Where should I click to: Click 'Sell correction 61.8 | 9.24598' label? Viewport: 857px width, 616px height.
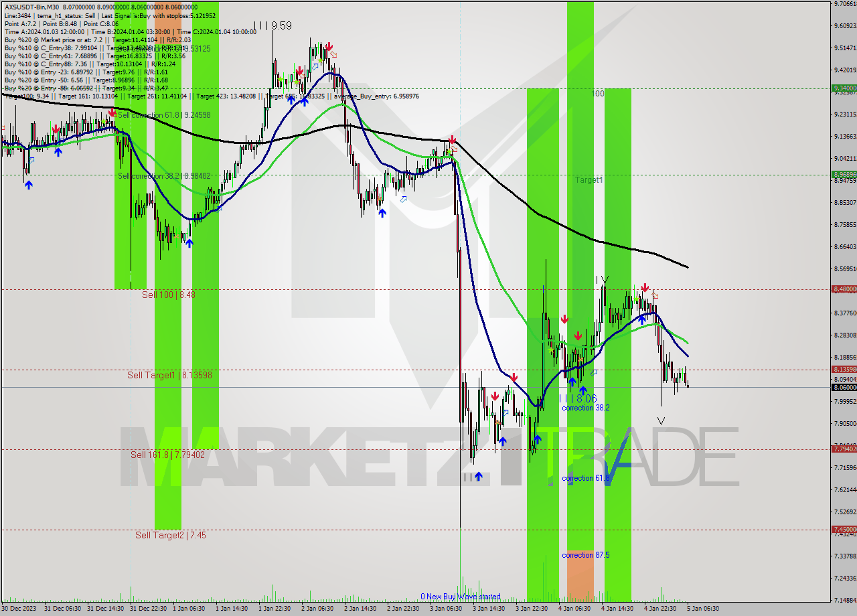(164, 115)
